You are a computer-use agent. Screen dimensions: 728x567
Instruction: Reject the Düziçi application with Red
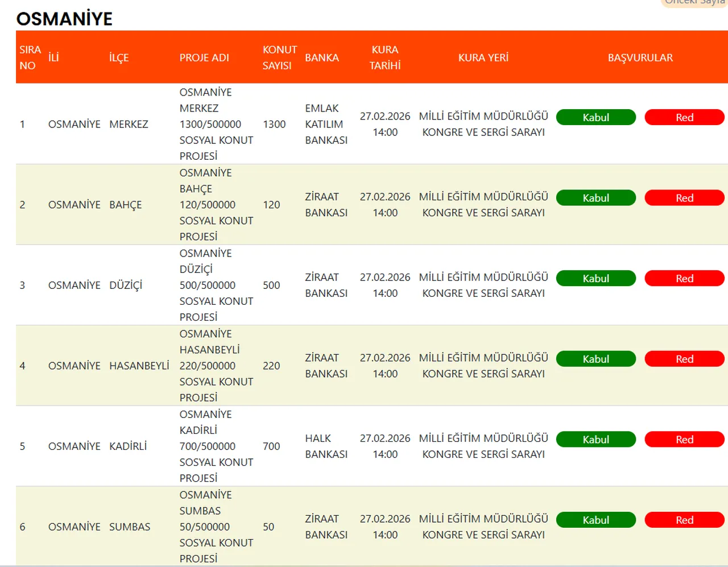pyautogui.click(x=684, y=278)
